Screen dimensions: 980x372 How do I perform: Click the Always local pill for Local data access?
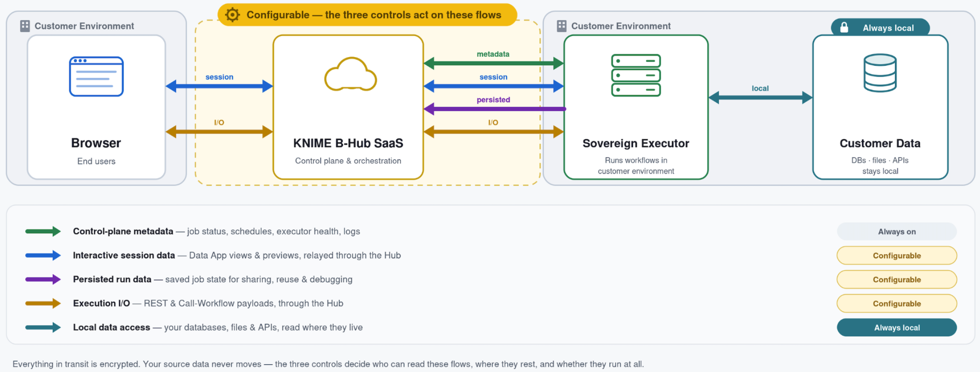coord(897,328)
